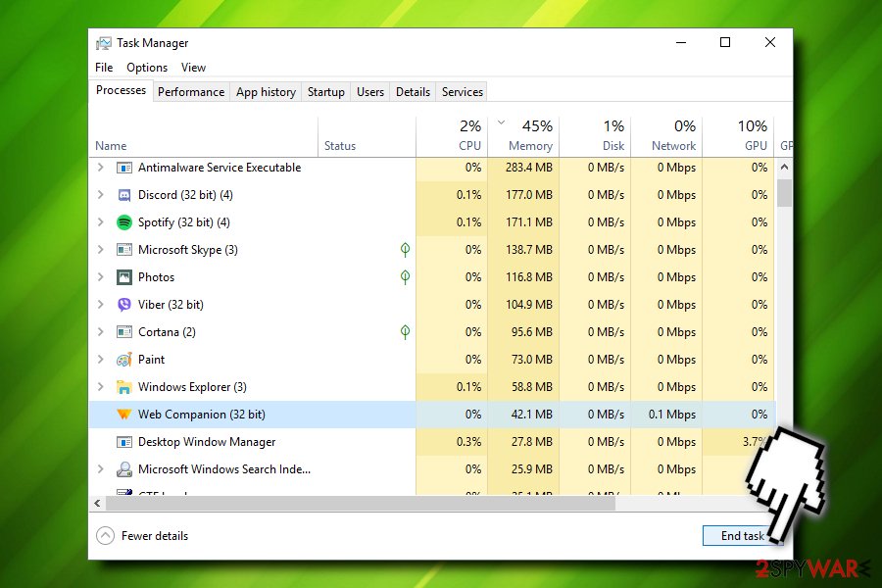This screenshot has width=882, height=588.
Task: Click the purple Viber icon
Action: (123, 305)
